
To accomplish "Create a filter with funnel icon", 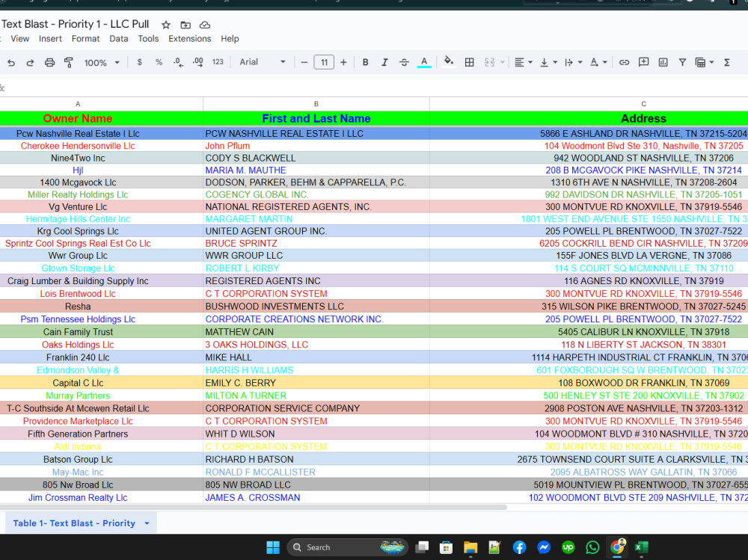I will click(x=682, y=63).
